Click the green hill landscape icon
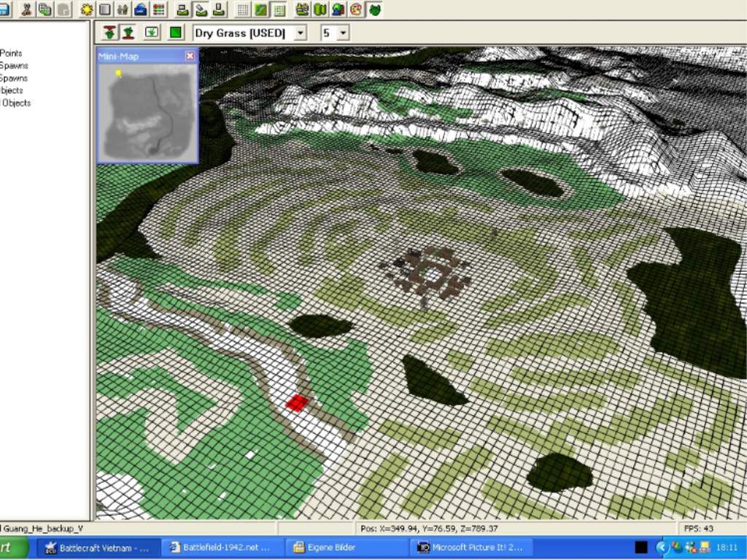 [338, 9]
